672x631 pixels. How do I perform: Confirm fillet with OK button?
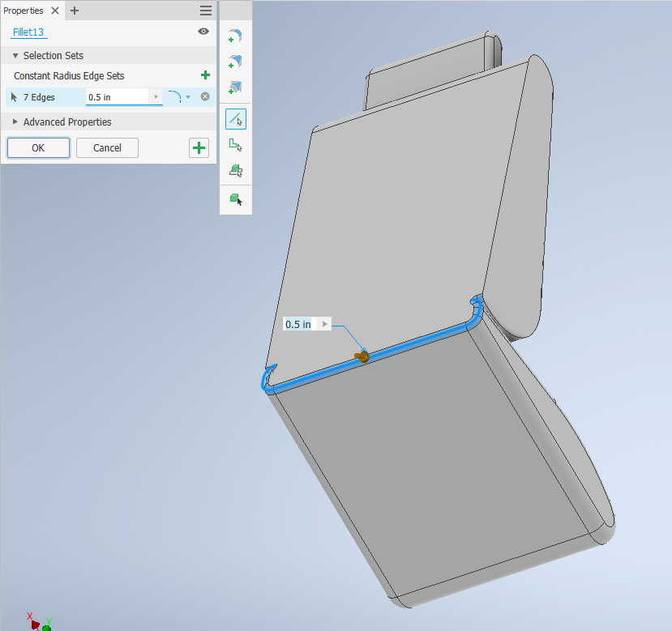38,147
